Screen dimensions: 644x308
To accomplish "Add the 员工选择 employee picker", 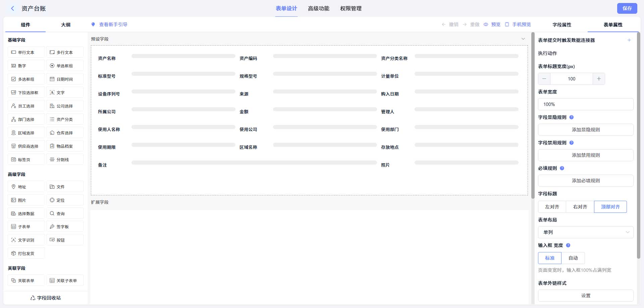I will 26,106.
